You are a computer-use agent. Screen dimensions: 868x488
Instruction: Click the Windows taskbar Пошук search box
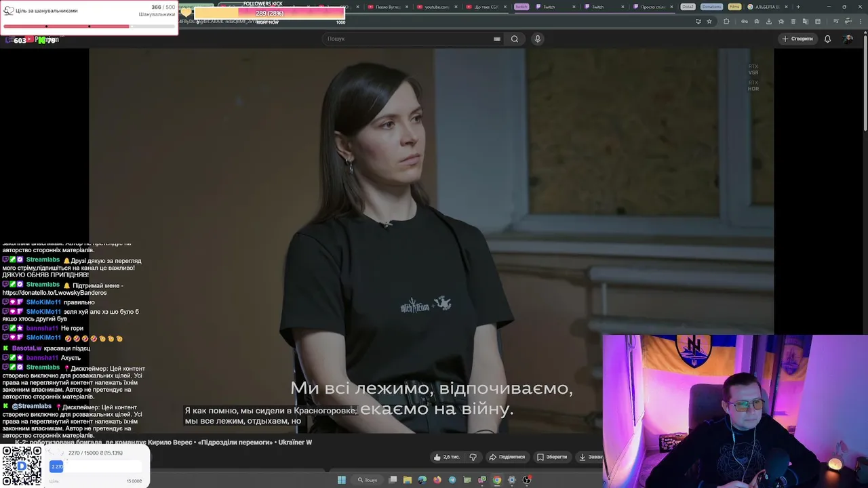[x=368, y=480]
